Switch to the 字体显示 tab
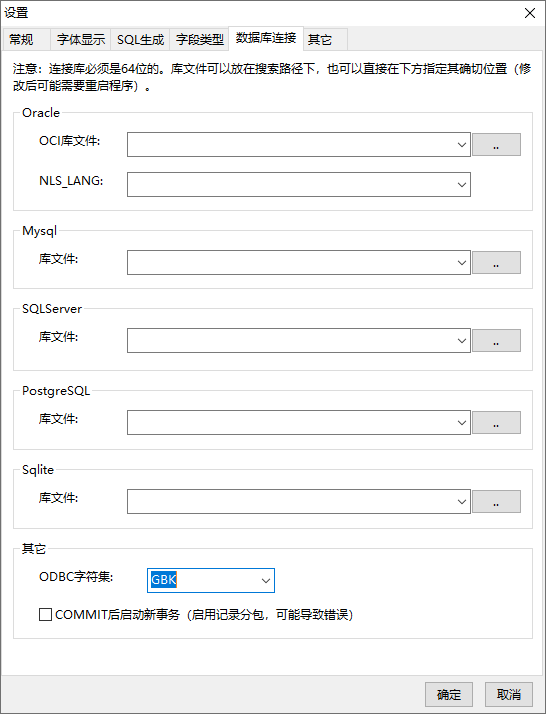This screenshot has height=714, width=546. pos(81,40)
